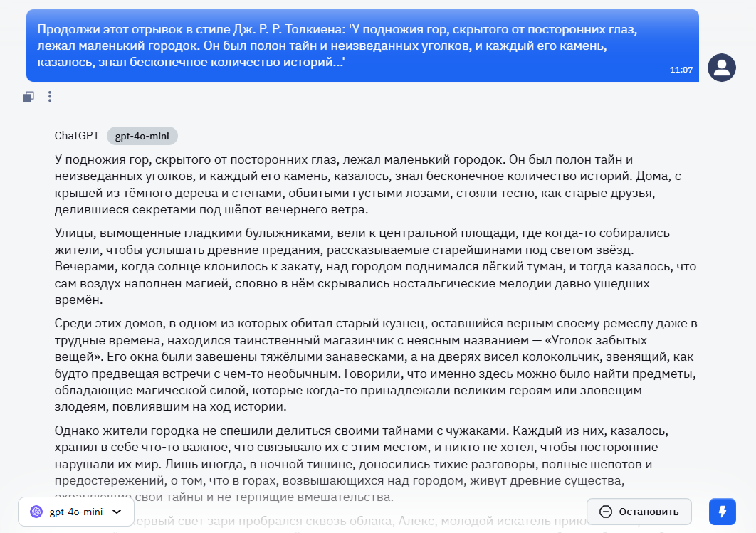Screen dimensions: 756x533
Task: Click the first response paragraph starting 'У подножия гор'
Action: pyautogui.click(x=367, y=184)
